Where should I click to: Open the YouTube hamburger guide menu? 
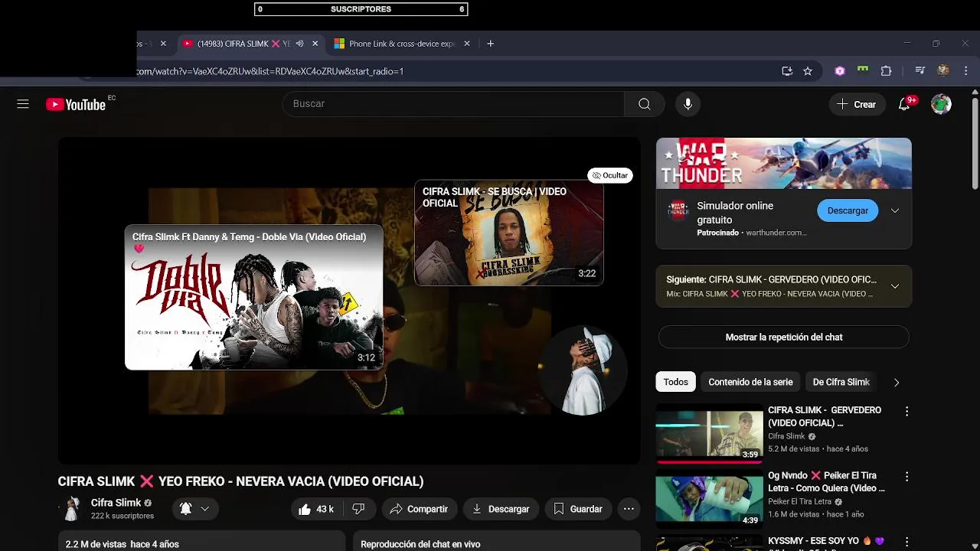(x=23, y=104)
